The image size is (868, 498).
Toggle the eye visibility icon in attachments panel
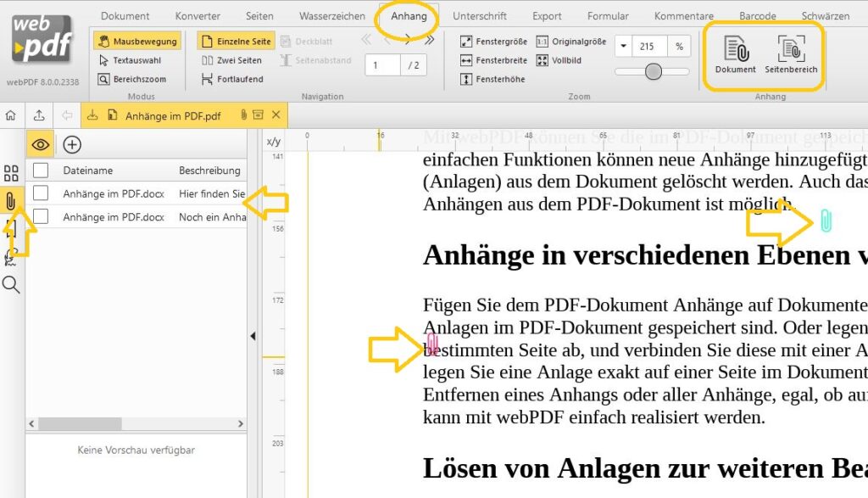point(39,144)
